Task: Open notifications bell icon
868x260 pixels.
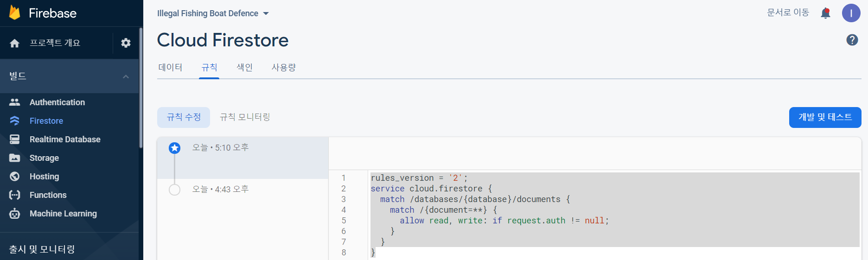Action: (x=825, y=13)
